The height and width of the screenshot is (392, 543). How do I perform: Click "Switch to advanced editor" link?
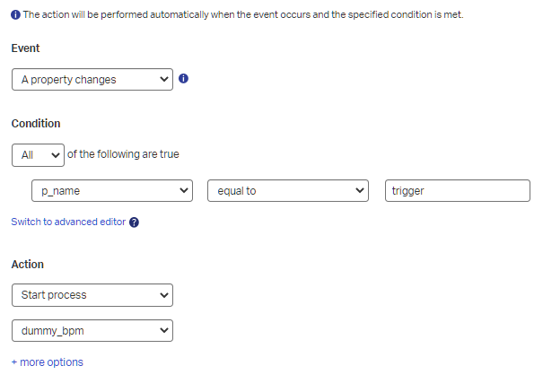pyautogui.click(x=68, y=222)
